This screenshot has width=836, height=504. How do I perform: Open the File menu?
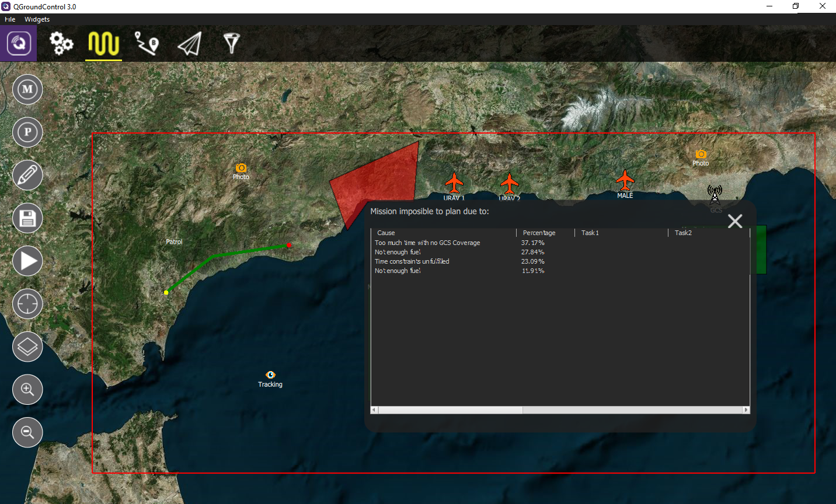(x=10, y=19)
